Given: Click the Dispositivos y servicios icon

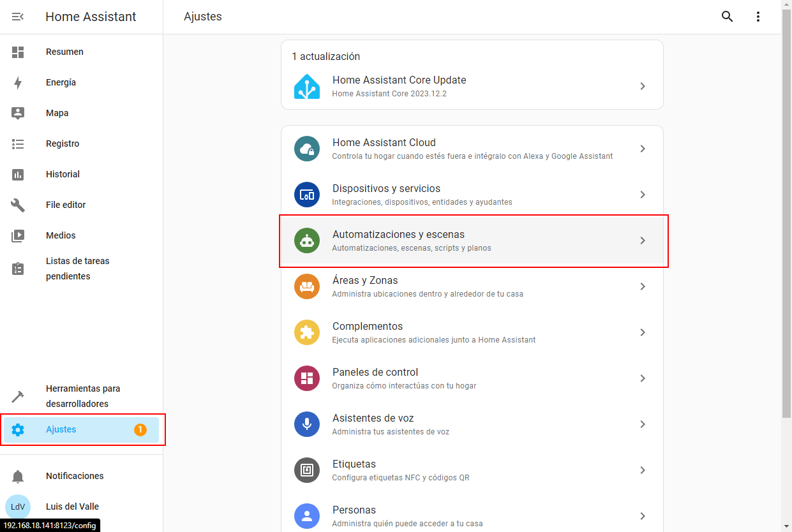Looking at the screenshot, I should click(x=307, y=195).
